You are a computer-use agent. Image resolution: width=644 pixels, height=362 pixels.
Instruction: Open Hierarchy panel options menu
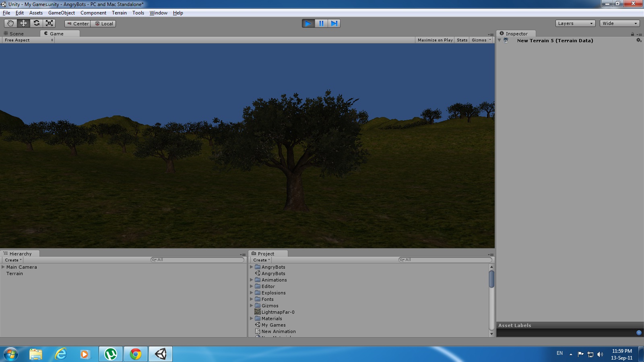243,255
